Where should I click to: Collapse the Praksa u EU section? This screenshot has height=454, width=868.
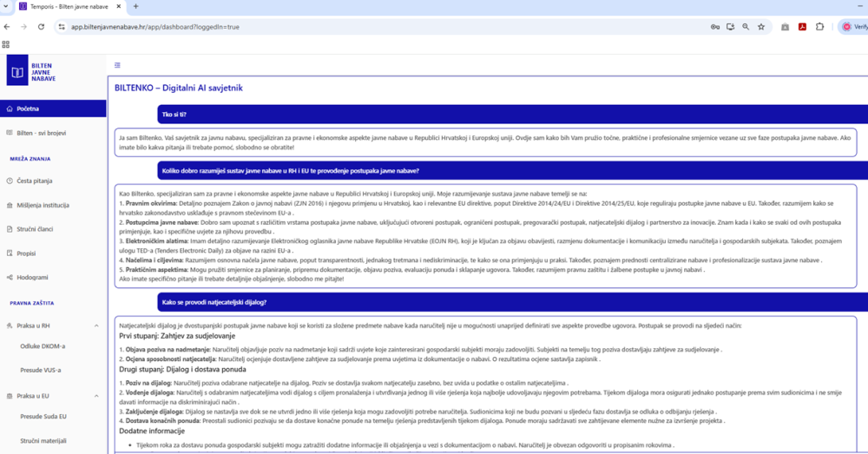(96, 397)
